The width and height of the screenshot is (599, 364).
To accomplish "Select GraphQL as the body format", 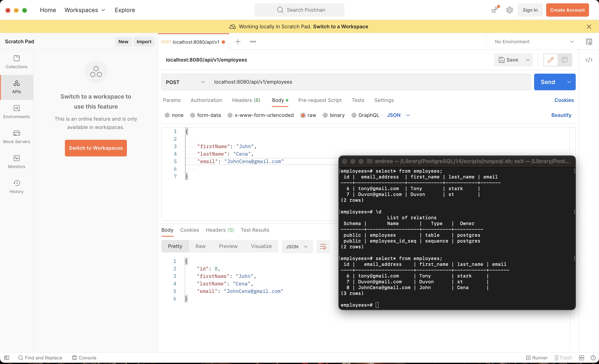I will pyautogui.click(x=365, y=115).
